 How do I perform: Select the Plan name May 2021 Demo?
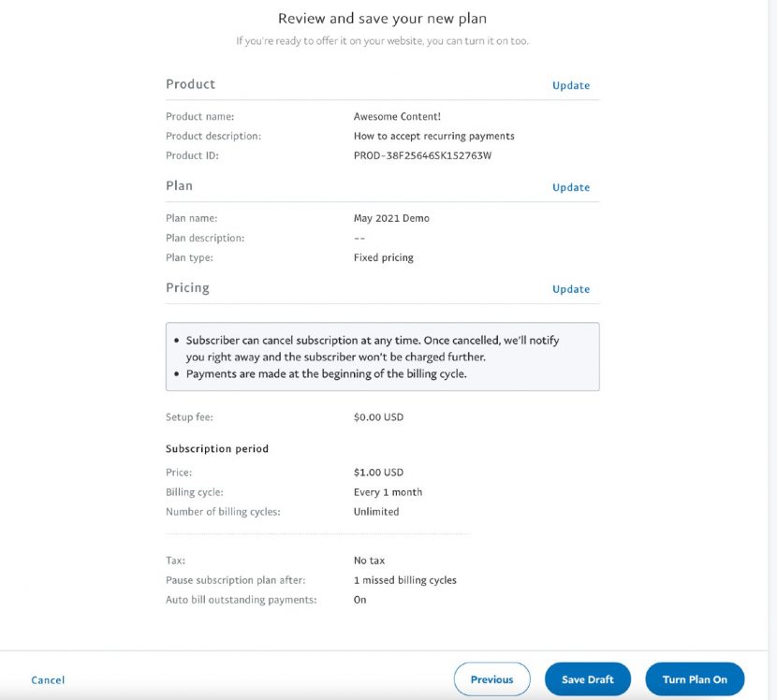390,218
